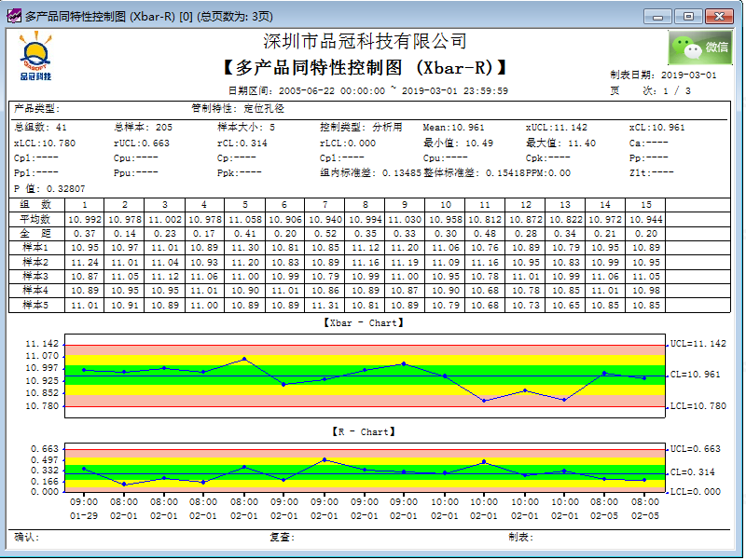The width and height of the screenshot is (746, 560).
Task: Select the PPM:0.00 value
Action: (548, 173)
